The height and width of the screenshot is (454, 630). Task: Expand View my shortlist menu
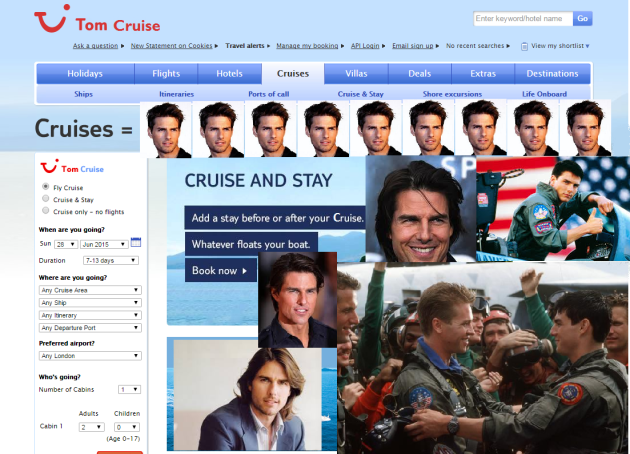560,46
